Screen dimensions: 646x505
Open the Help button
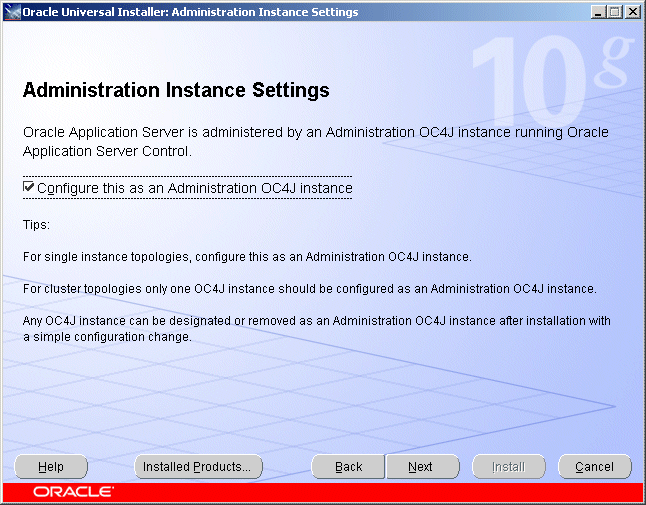(51, 467)
